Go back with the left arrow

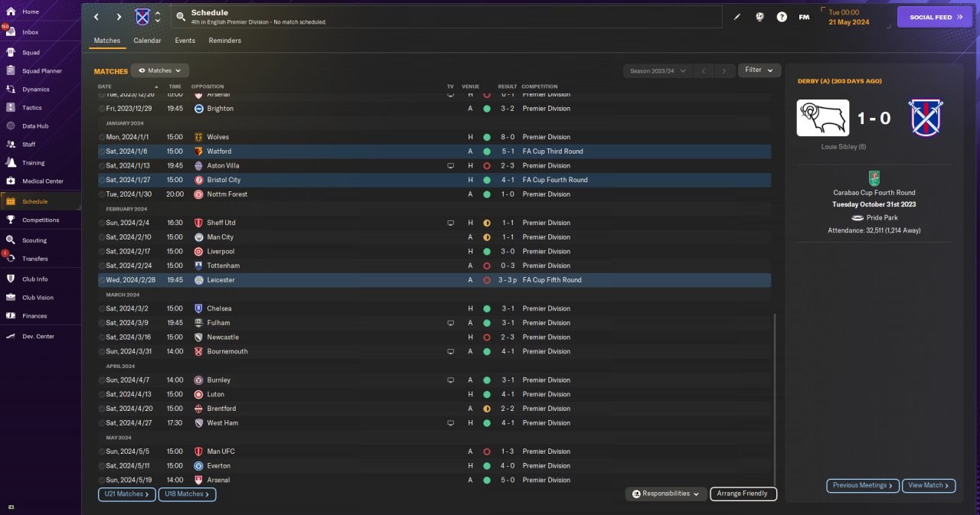coord(96,17)
